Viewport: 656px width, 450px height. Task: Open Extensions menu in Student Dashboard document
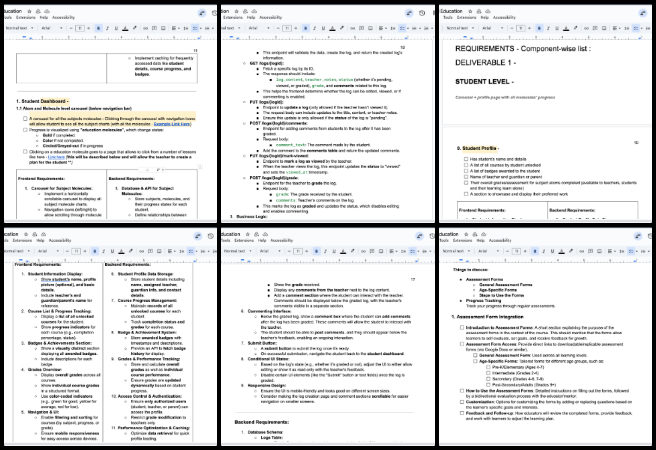(x=26, y=18)
